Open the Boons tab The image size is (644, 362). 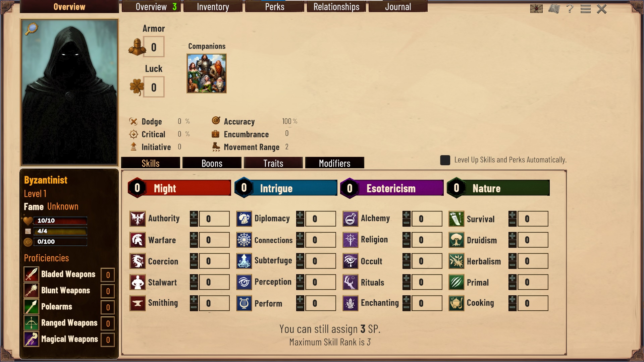pyautogui.click(x=212, y=163)
